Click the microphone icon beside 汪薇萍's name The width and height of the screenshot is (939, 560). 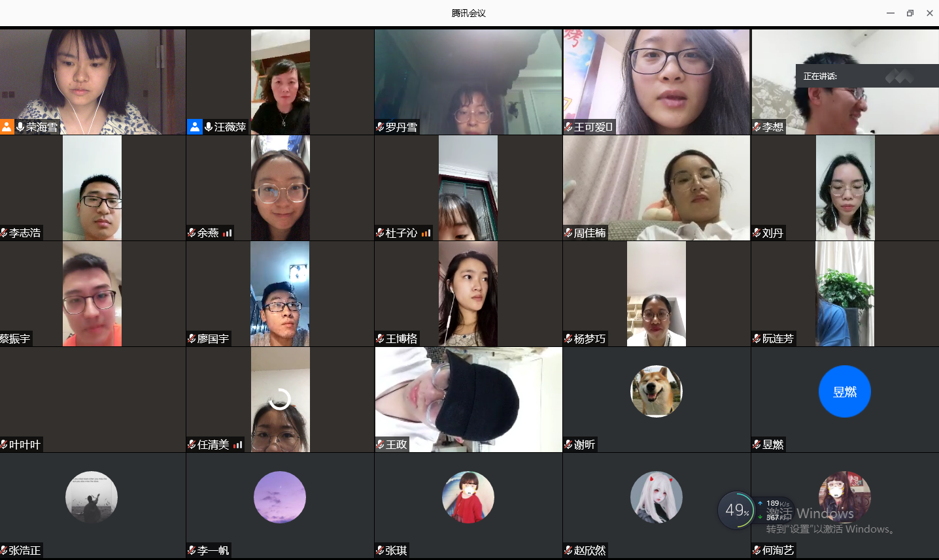pos(209,127)
